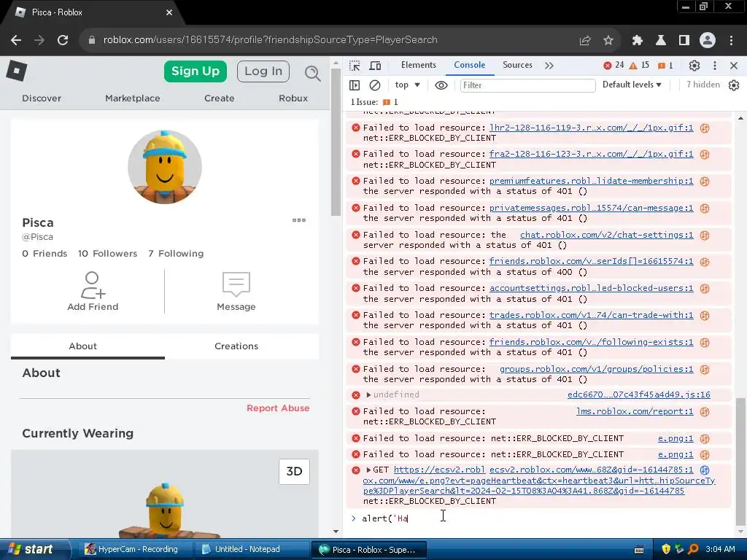Click the Chrome Labs flask icon
747x560 pixels.
(661, 41)
